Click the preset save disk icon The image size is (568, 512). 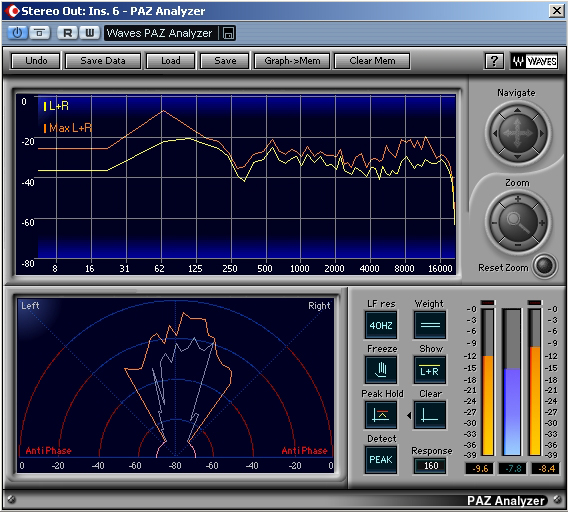click(228, 33)
